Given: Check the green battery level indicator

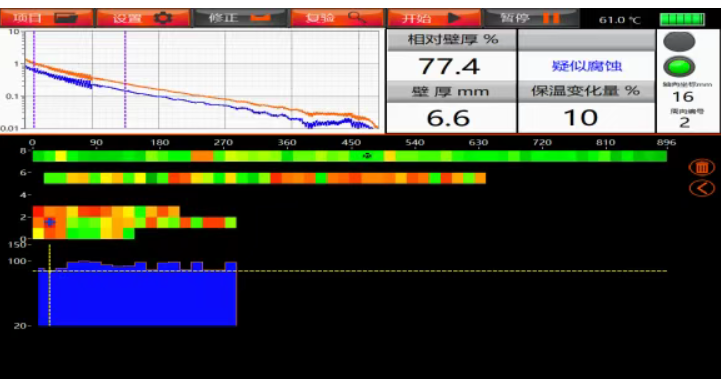Looking at the screenshot, I should (682, 19).
